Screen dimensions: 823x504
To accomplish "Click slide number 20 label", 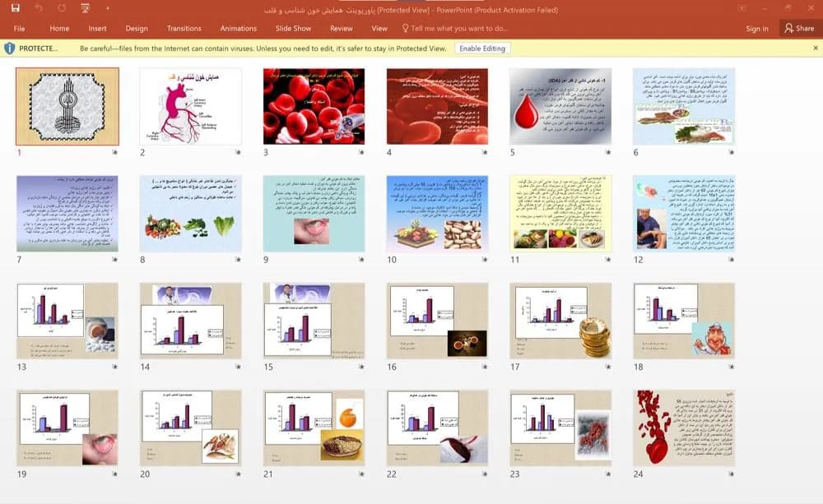I will point(145,474).
